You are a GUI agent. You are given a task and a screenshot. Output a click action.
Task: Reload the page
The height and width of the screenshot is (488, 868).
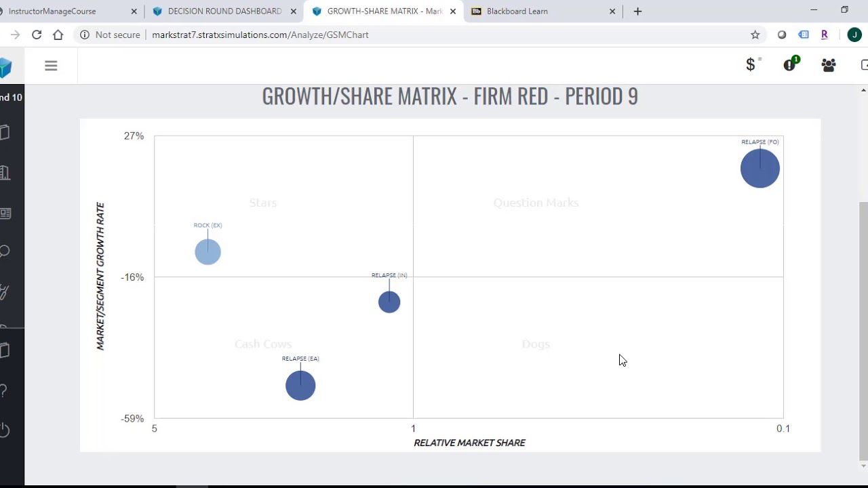pos(37,35)
